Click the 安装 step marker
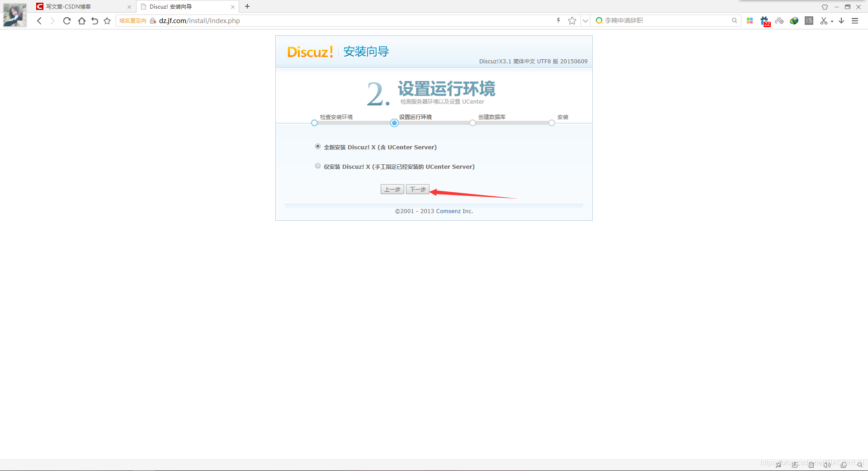 552,123
